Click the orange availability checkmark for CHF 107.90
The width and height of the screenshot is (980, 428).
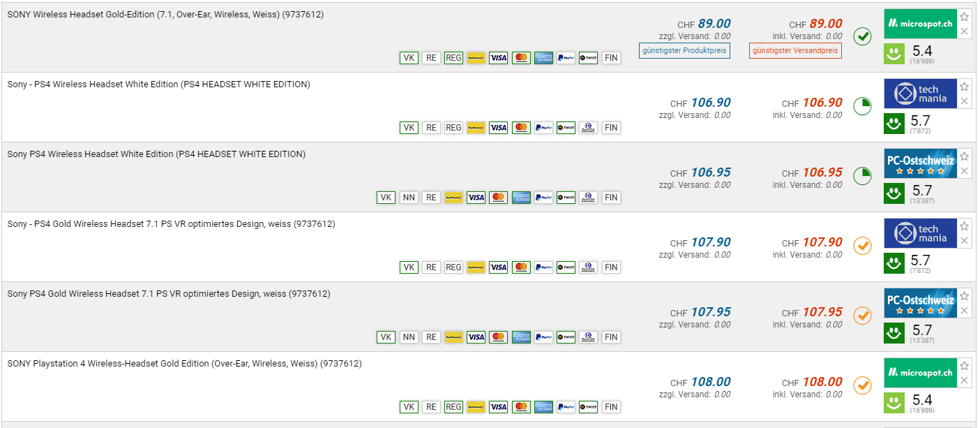point(863,246)
